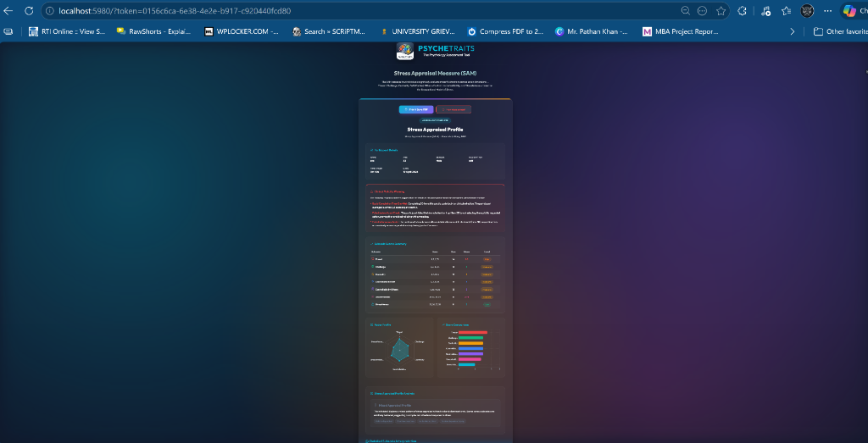This screenshot has height=443, width=868.
Task: Select the Challenge row in scores table
Action: coord(435,267)
